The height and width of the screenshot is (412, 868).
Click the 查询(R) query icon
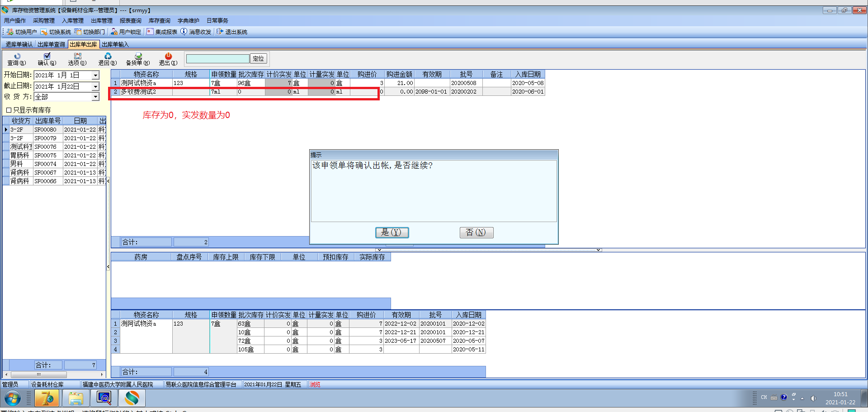pos(17,56)
